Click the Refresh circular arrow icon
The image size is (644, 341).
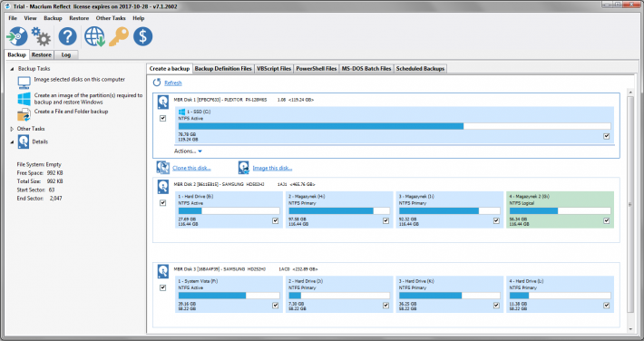tap(157, 83)
